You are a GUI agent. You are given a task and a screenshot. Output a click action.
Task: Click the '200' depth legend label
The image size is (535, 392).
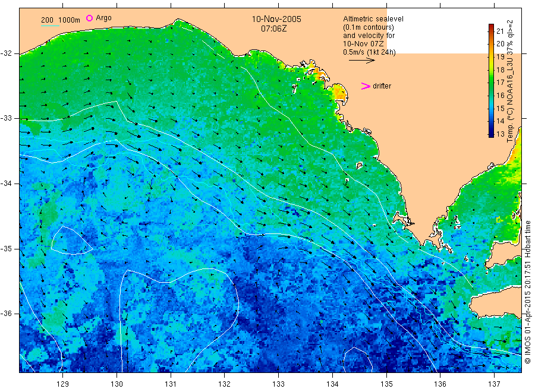(x=47, y=20)
